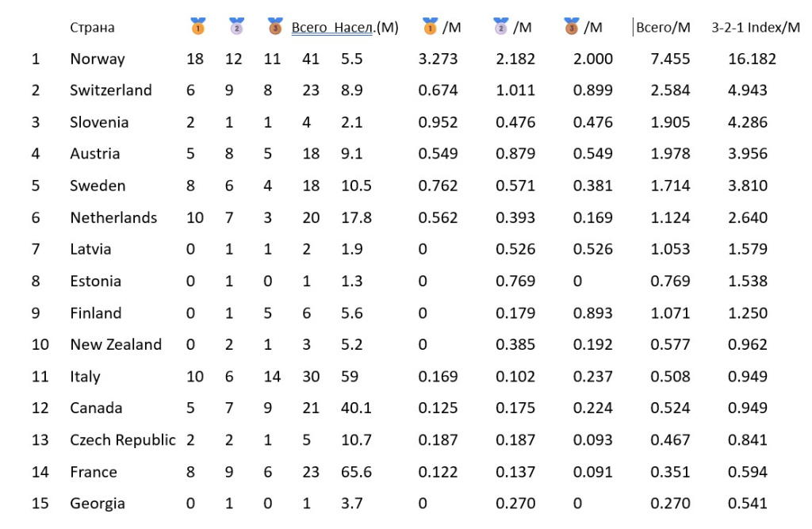Click the bronze medal icon beside /M

pos(572,26)
